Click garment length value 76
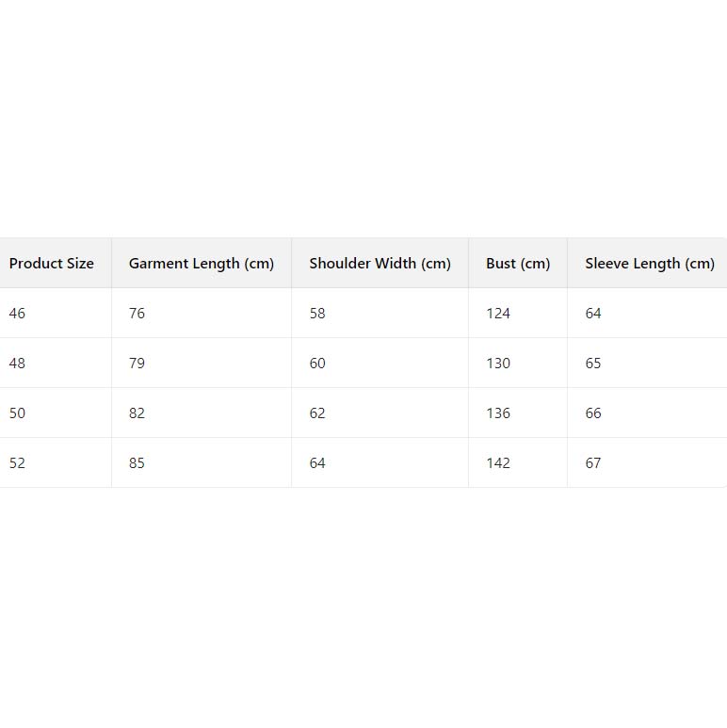 pos(137,314)
